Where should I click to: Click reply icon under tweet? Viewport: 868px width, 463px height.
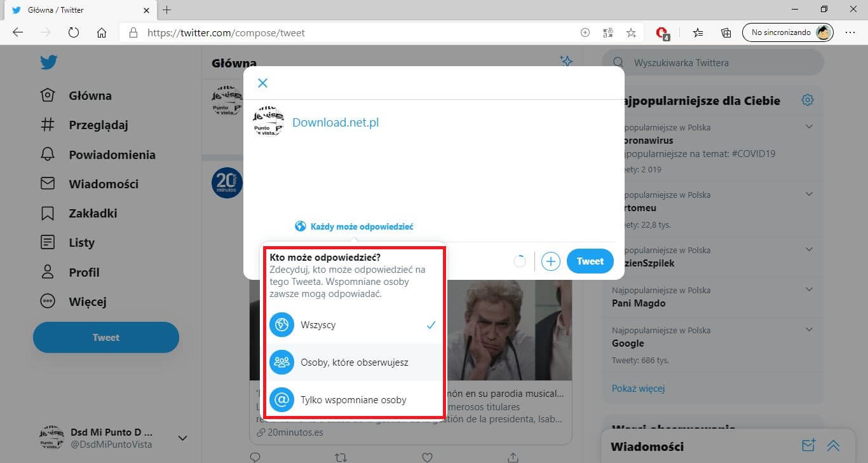click(255, 457)
